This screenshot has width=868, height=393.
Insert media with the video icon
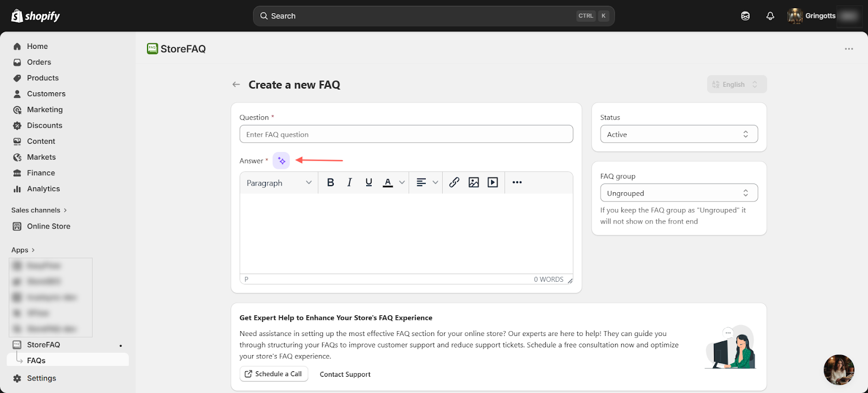pos(493,182)
